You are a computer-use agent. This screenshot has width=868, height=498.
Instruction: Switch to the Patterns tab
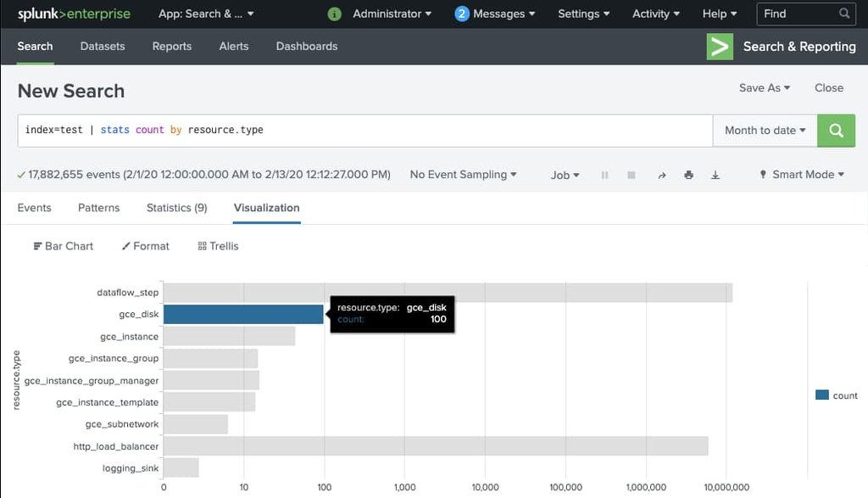pyautogui.click(x=98, y=208)
